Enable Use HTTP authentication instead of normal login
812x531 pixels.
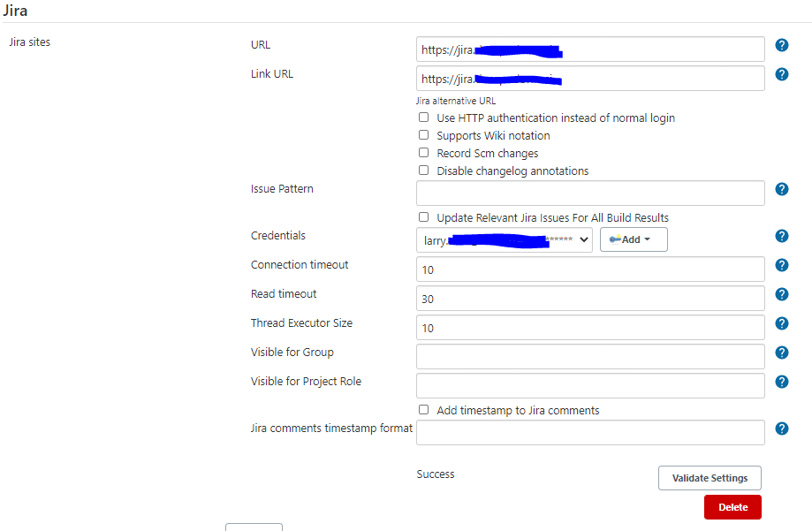[x=423, y=118]
